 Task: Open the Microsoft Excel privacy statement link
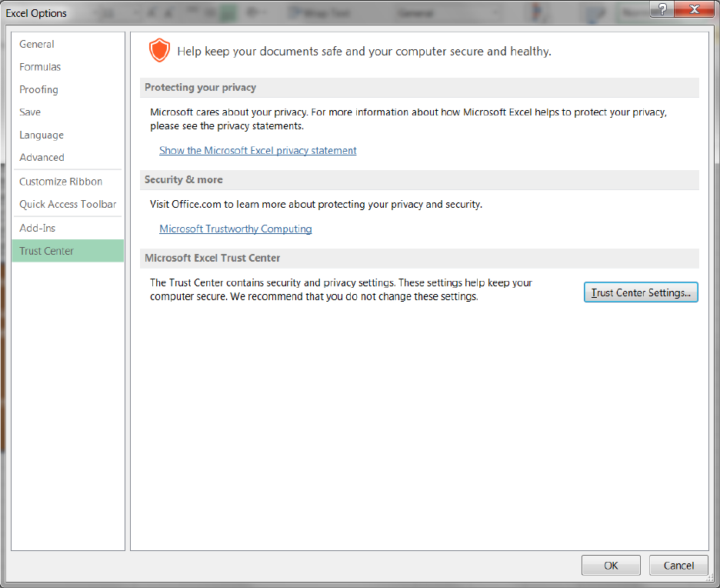point(258,151)
